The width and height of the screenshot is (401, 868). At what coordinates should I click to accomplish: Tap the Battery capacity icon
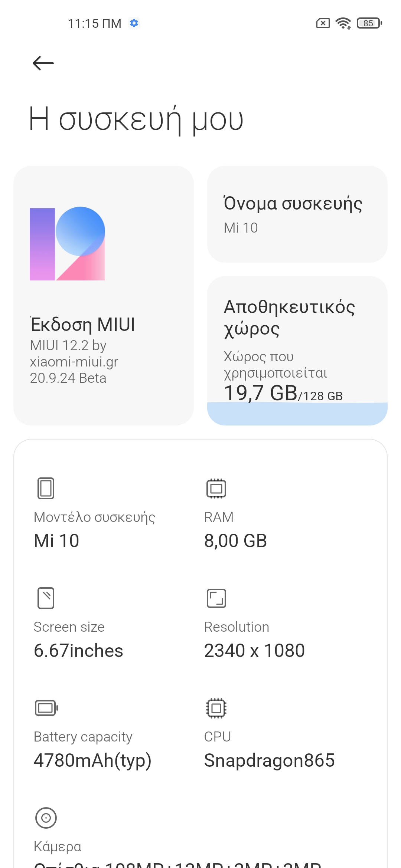pyautogui.click(x=46, y=708)
